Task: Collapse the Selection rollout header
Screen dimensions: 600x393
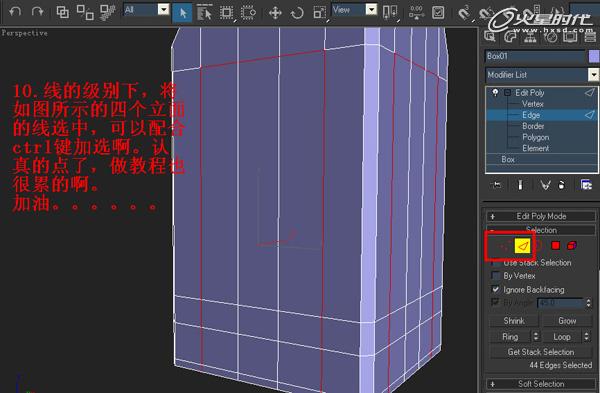Action: [x=541, y=230]
